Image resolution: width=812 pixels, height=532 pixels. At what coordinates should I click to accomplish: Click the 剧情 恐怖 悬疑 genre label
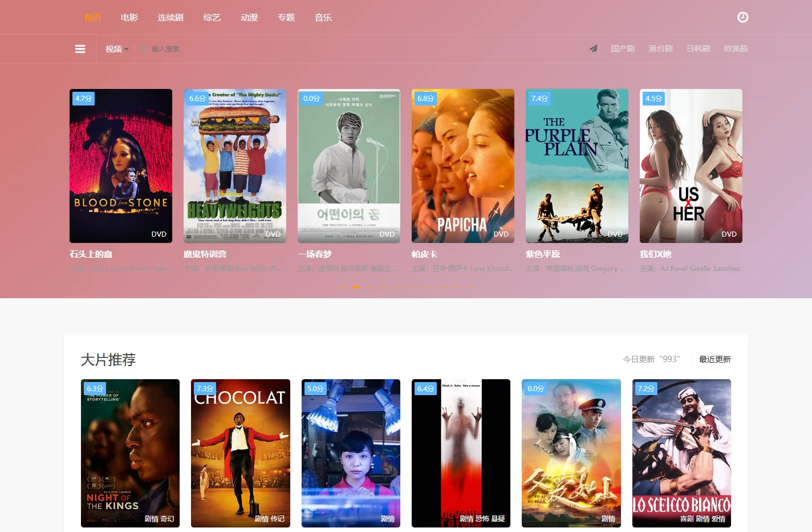click(482, 519)
